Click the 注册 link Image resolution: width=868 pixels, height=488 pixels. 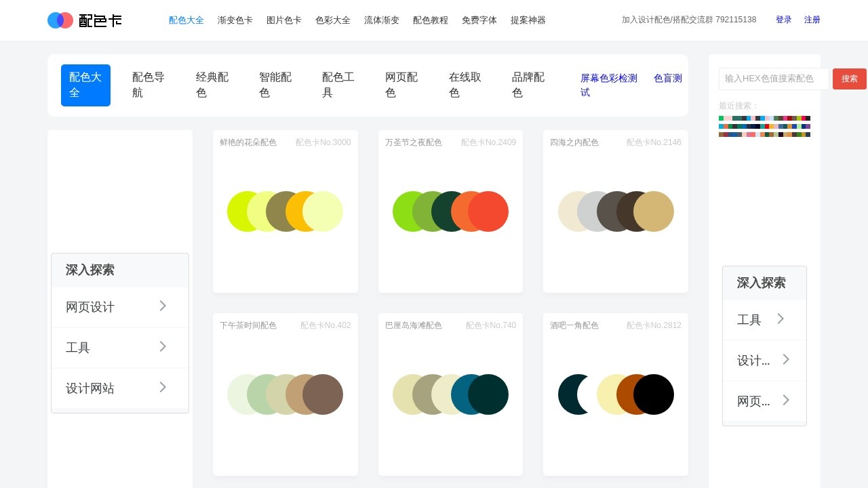tap(812, 20)
